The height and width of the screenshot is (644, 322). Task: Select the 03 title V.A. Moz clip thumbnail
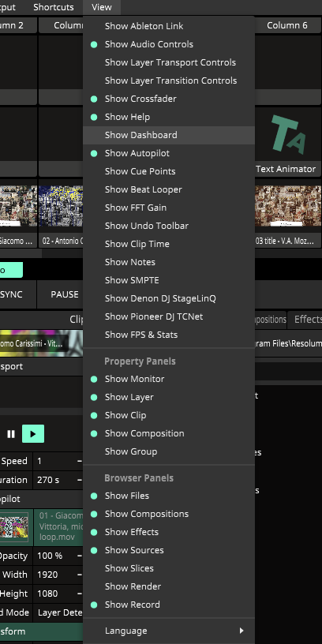(288, 206)
